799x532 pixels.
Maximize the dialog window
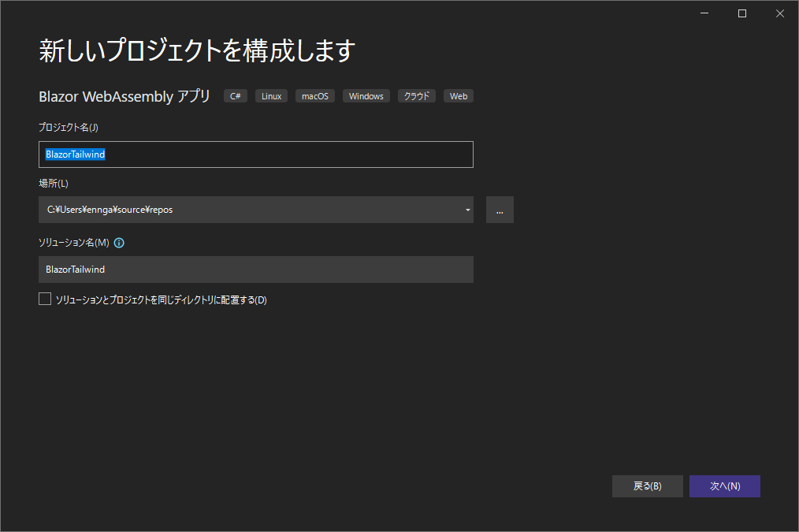coord(741,13)
